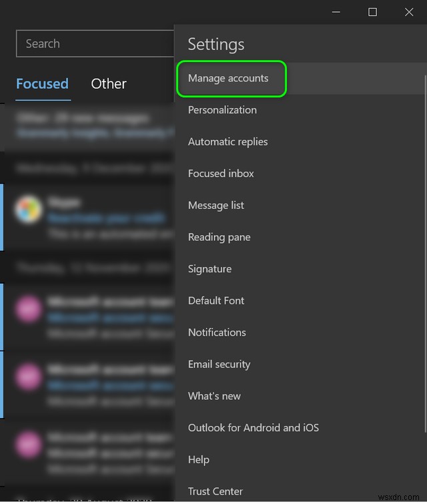Viewport: 427px width, 504px height.
Task: Open Default Font settings
Action: [216, 300]
